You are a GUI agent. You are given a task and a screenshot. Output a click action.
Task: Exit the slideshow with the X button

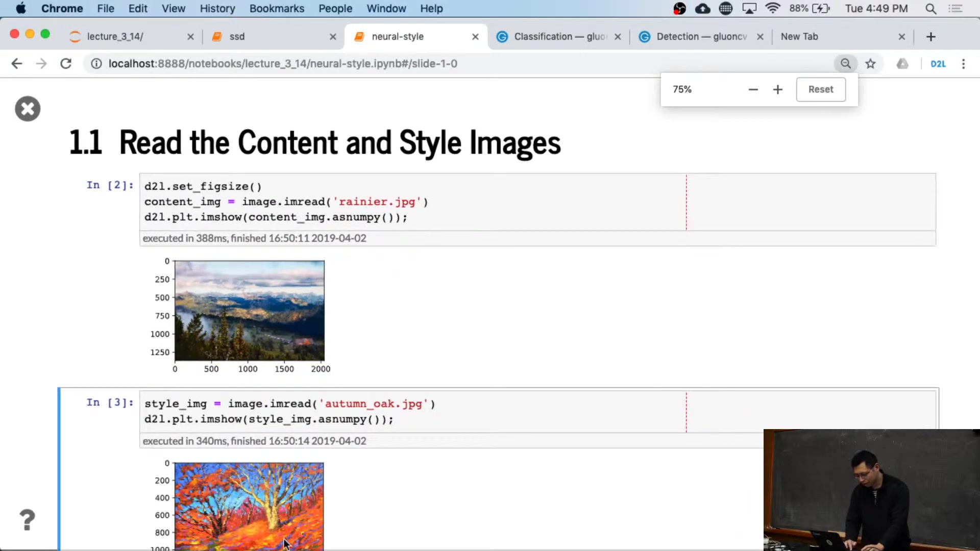pos(28,109)
